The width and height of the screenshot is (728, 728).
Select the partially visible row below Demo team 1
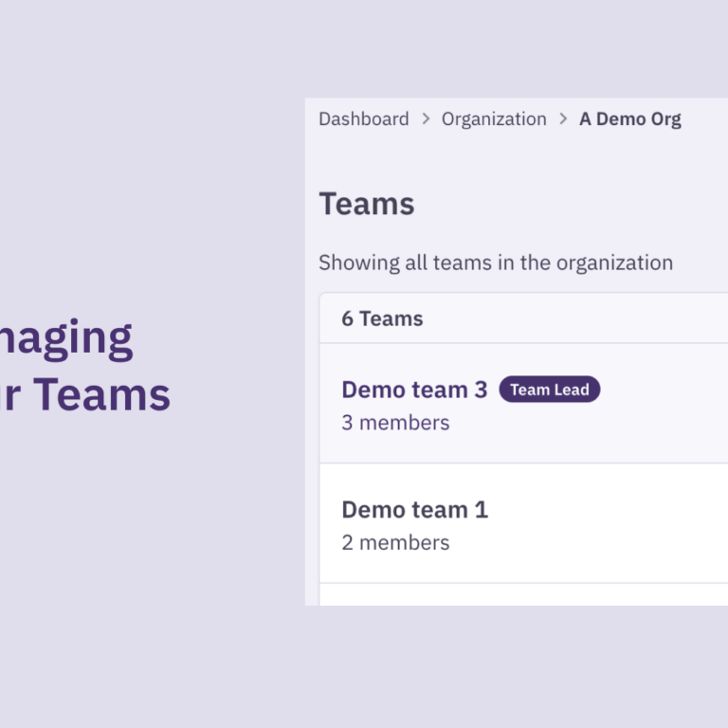click(x=521, y=595)
